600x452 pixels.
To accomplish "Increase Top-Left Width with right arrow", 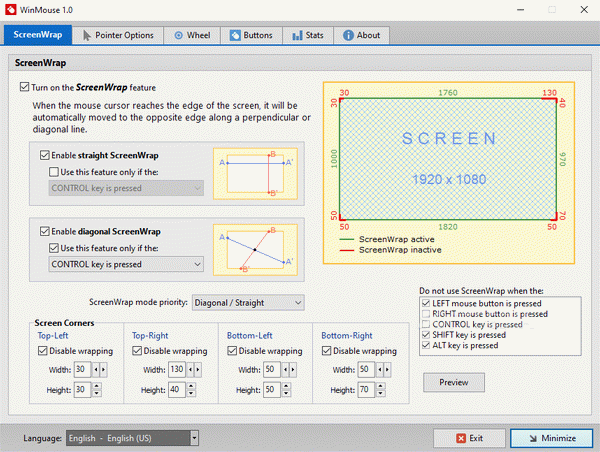I will pyautogui.click(x=103, y=370).
